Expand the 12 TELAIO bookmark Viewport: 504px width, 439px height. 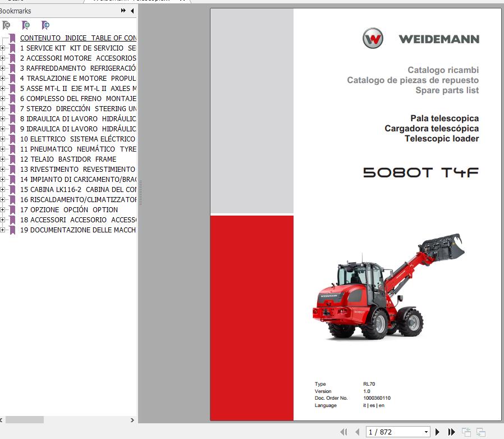click(x=3, y=159)
